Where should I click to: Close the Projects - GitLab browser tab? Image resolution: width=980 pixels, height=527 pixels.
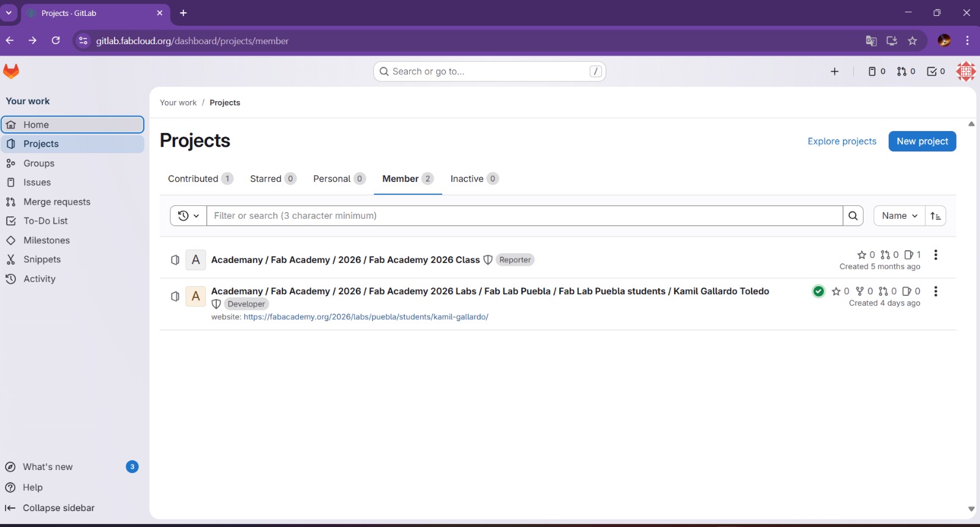point(160,13)
